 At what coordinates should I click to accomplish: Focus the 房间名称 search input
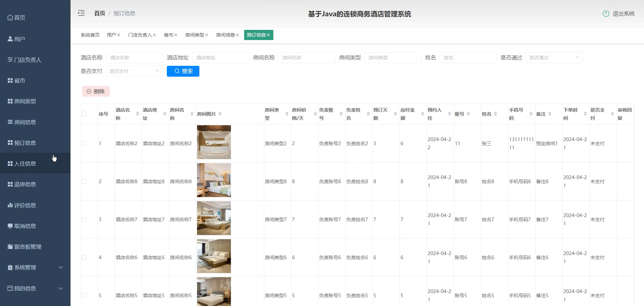pos(307,58)
